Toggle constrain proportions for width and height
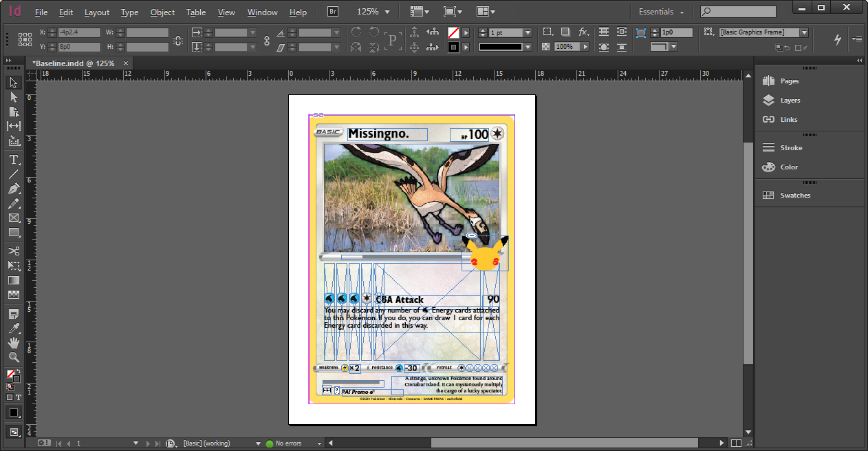Screen dimensions: 868x451 pos(178,40)
